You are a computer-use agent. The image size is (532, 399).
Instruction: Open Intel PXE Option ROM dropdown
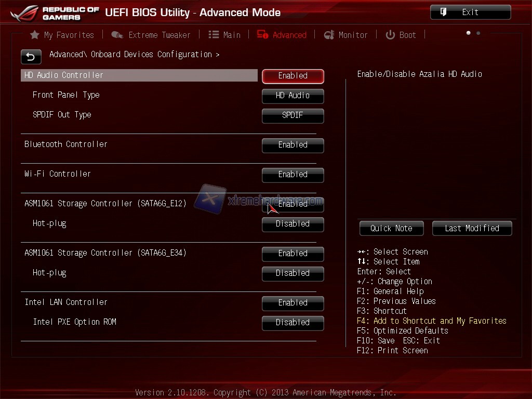click(x=293, y=323)
